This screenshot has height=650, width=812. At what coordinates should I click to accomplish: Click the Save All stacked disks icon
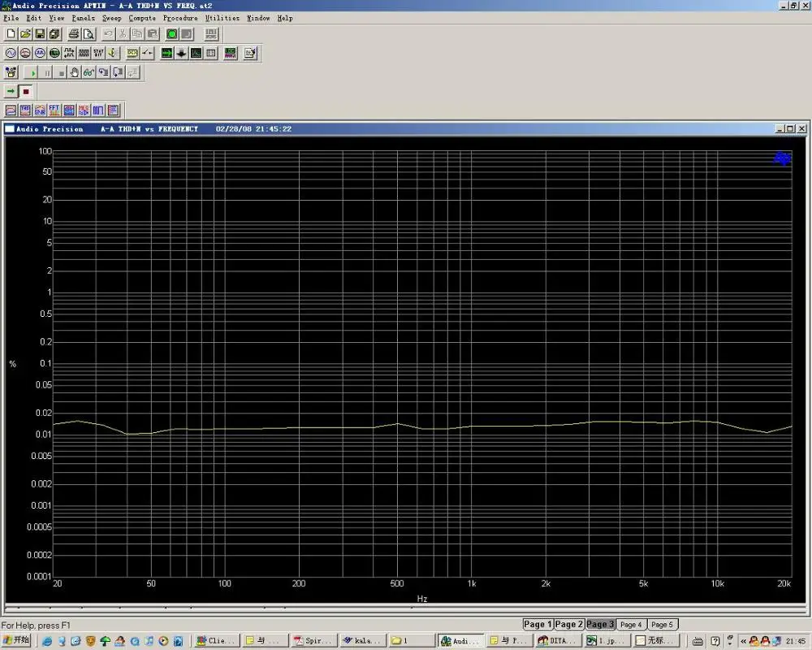(x=54, y=34)
